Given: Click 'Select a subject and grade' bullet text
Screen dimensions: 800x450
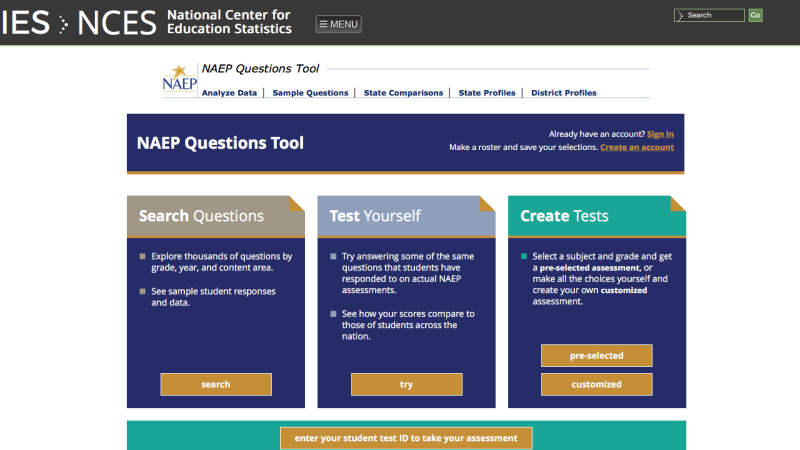Looking at the screenshot, I should click(x=602, y=279).
